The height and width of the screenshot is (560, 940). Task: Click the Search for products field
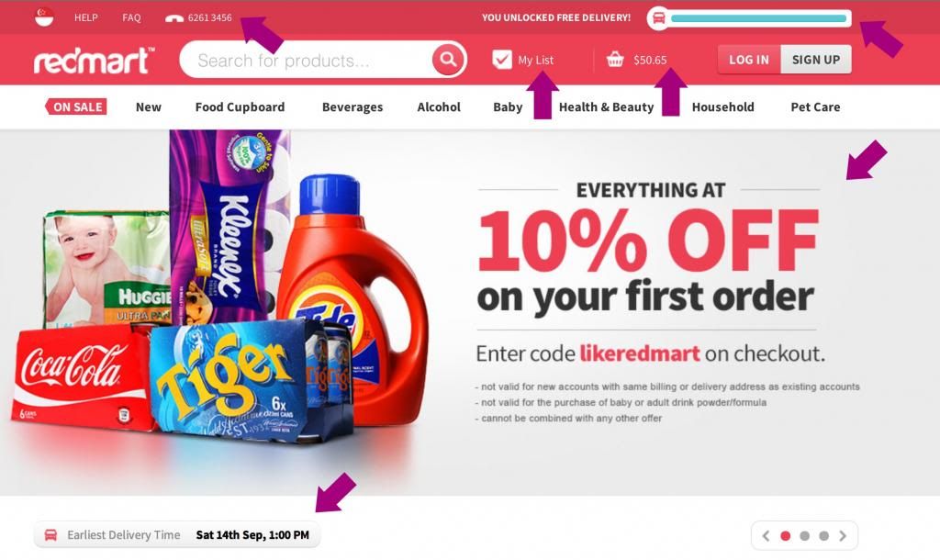[x=306, y=60]
